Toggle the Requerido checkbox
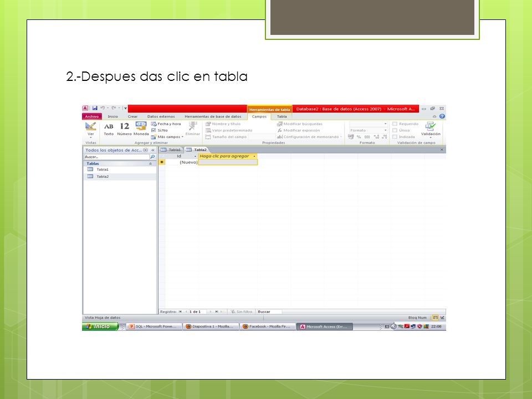 click(395, 124)
